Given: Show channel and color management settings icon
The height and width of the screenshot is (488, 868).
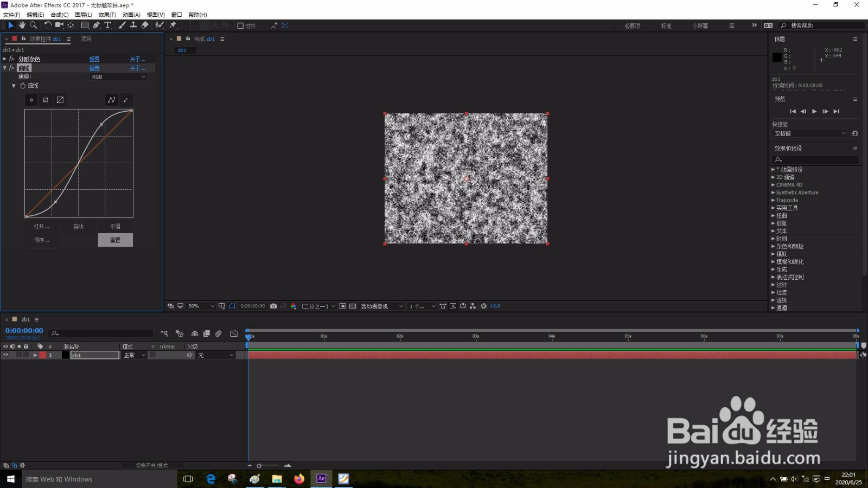Looking at the screenshot, I should point(293,306).
